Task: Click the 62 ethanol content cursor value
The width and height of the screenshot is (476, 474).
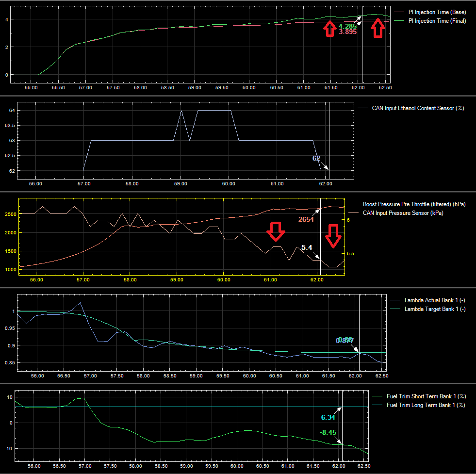Action: tap(316, 158)
